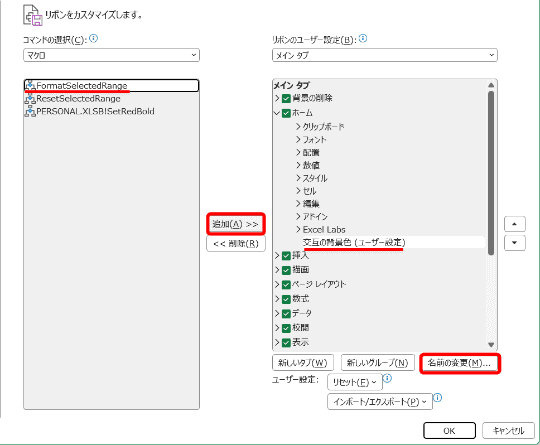
Task: Click the PERSONAL.XLSB!SetRedBold macro icon
Action: pyautogui.click(x=30, y=111)
